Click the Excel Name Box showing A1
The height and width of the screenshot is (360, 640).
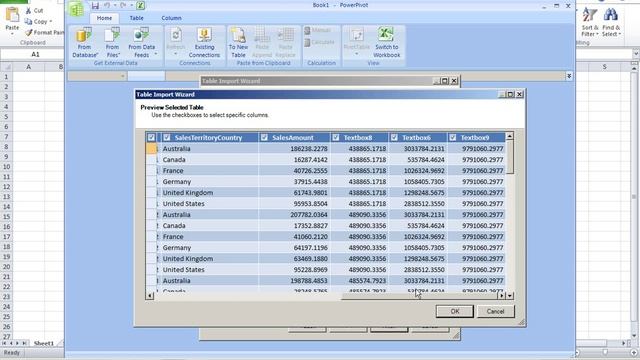[36, 54]
